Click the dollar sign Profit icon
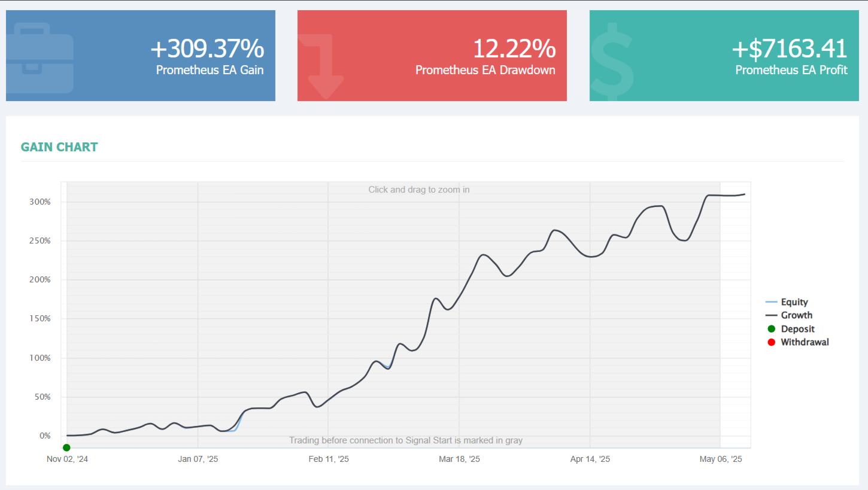Image resolution: width=868 pixels, height=490 pixels. [611, 62]
